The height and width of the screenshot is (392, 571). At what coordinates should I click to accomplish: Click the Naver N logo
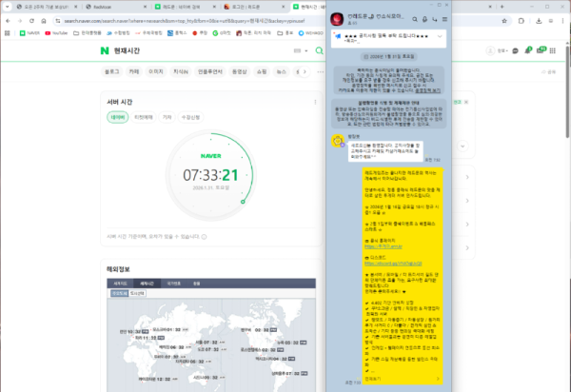tap(105, 50)
